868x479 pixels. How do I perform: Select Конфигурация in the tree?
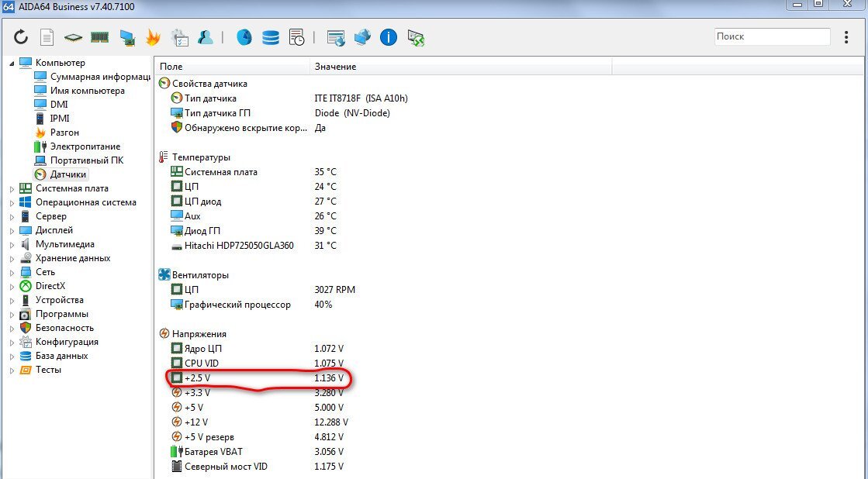tap(59, 342)
